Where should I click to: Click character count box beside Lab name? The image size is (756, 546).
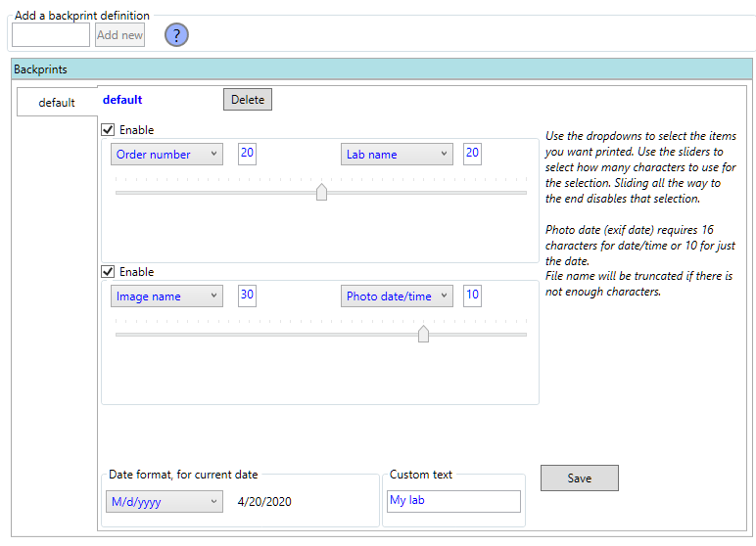point(472,154)
